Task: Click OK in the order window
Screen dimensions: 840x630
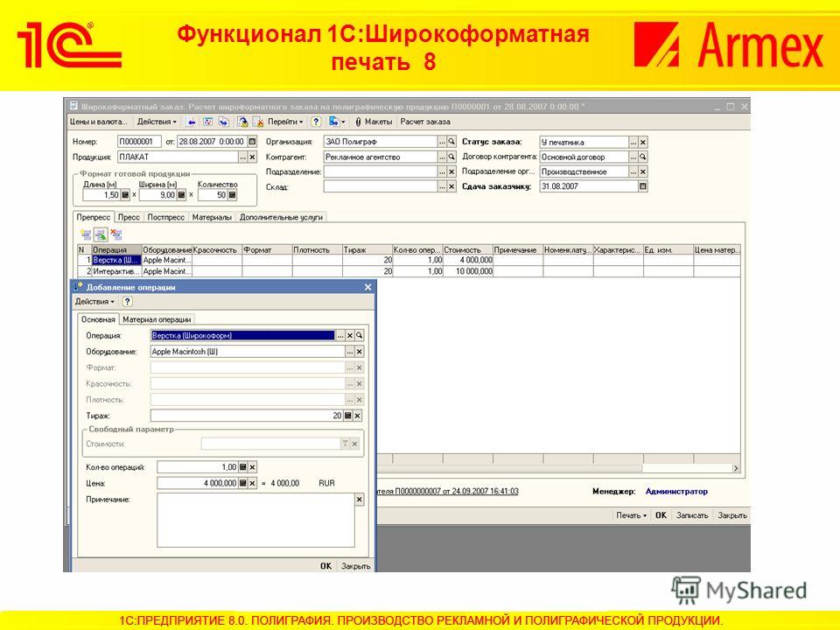Action: pyautogui.click(x=661, y=515)
